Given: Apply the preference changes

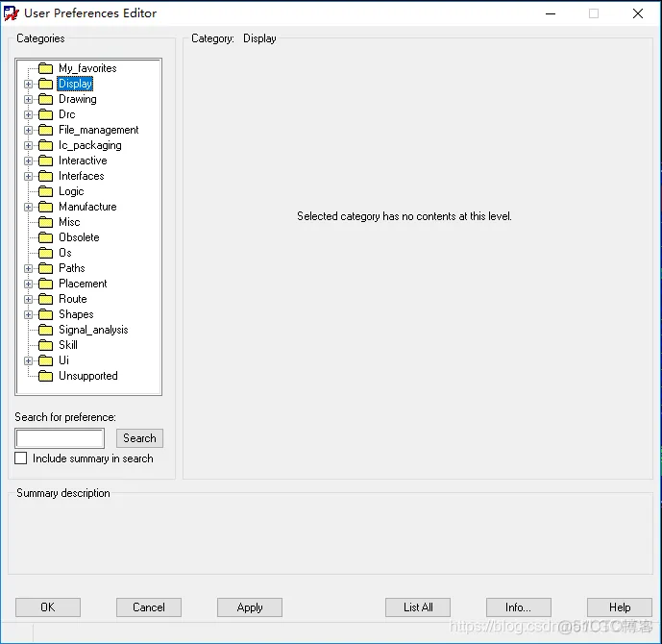Looking at the screenshot, I should [x=250, y=607].
